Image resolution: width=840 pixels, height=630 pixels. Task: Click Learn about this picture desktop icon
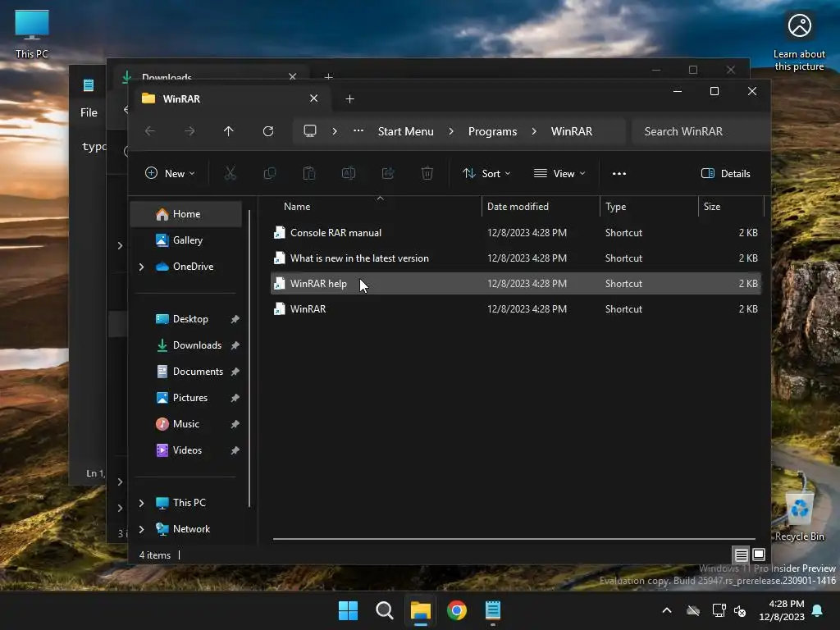point(799,41)
